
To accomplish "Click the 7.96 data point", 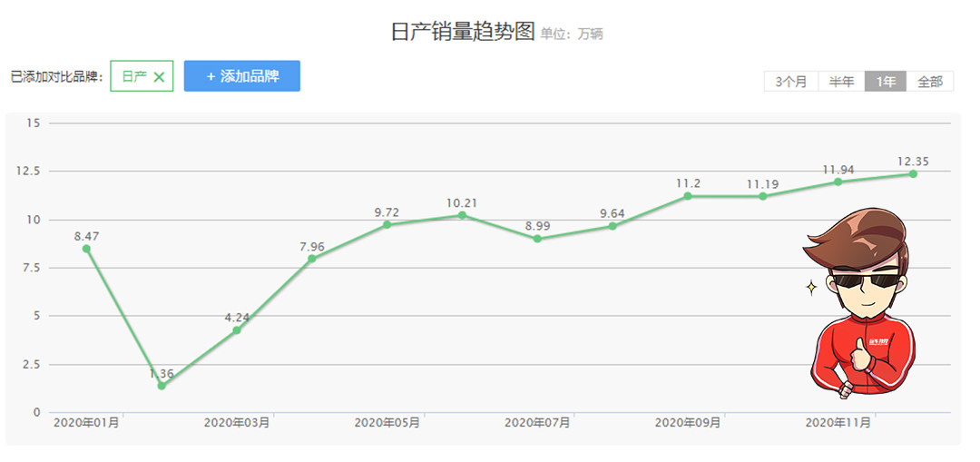I will [312, 259].
